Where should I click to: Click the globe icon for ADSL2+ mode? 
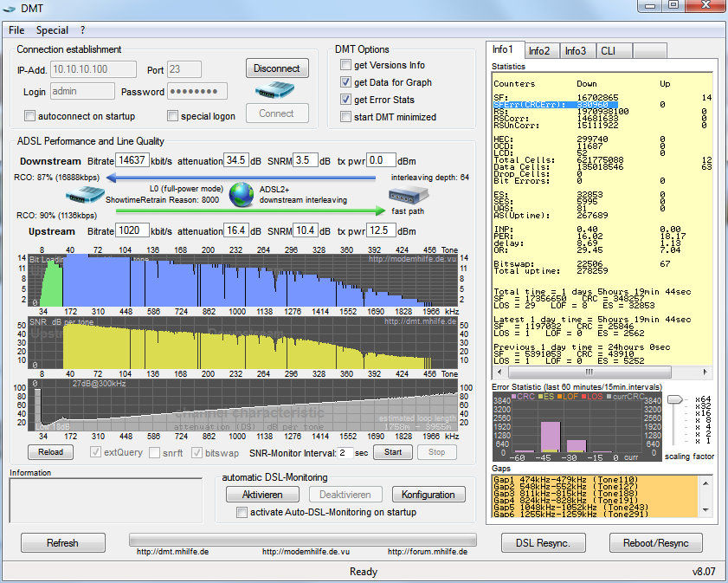pos(242,194)
